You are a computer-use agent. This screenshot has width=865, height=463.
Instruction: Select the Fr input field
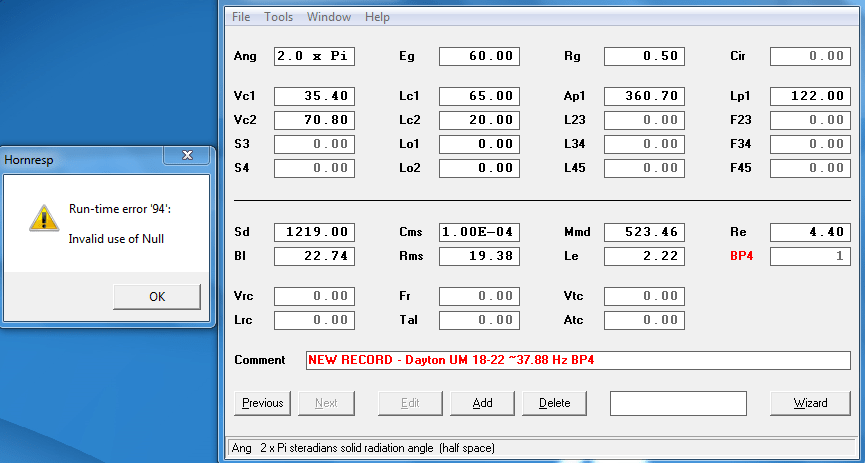479,296
